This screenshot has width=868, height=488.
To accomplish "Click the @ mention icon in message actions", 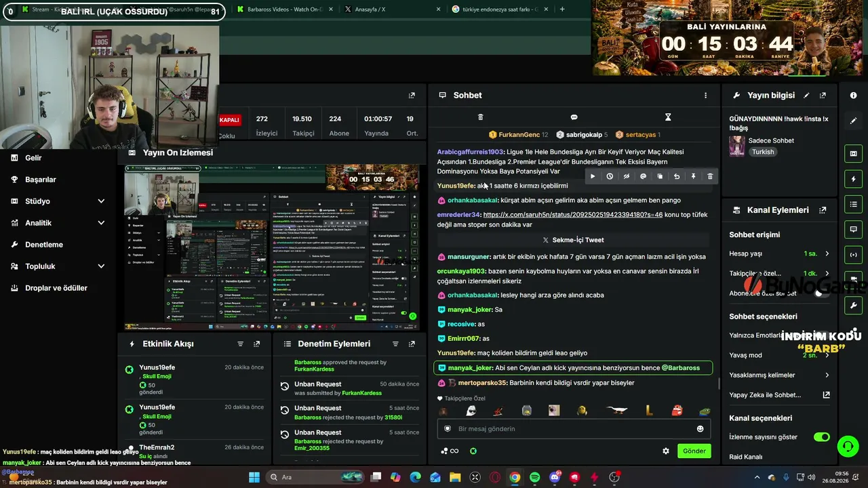I will (643, 176).
